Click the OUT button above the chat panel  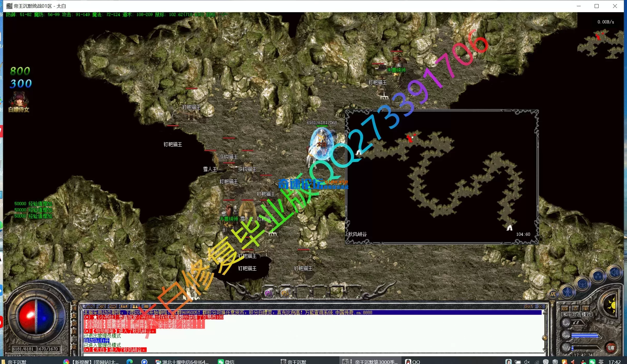(528, 307)
